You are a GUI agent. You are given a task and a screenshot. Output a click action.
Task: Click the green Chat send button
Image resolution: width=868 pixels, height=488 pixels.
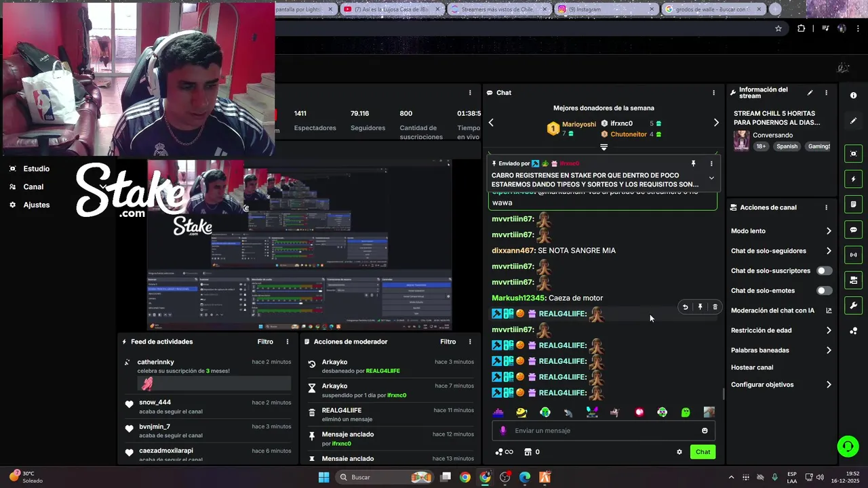pos(703,452)
